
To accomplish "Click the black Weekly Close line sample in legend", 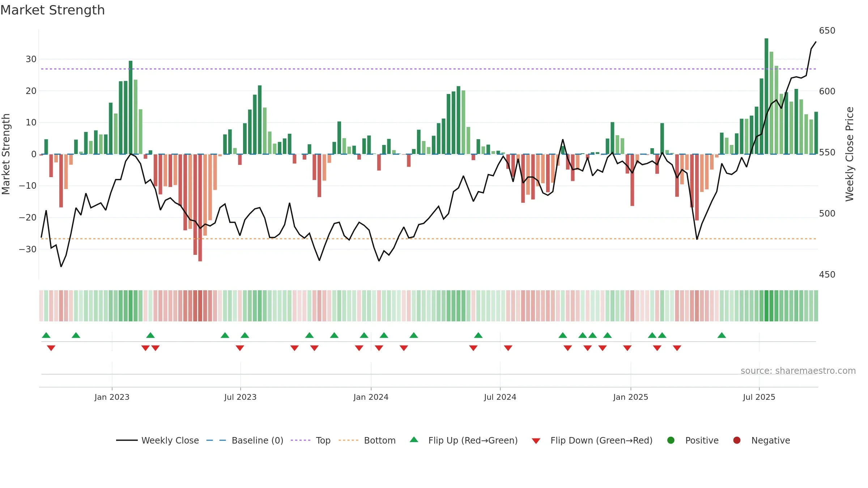I will [127, 440].
